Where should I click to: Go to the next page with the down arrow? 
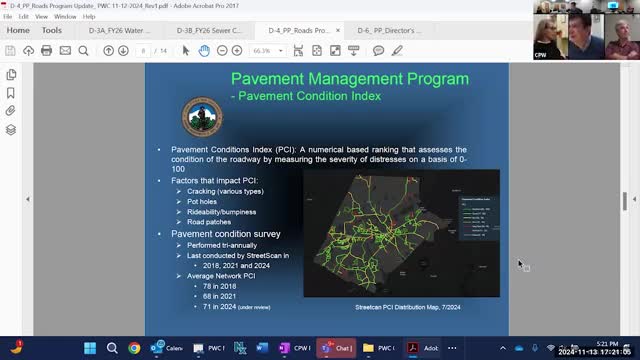point(123,51)
